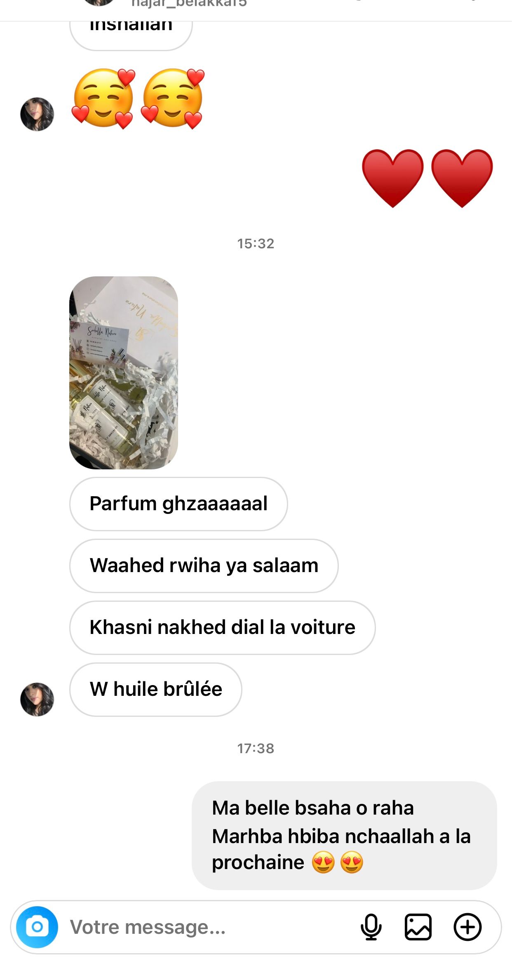Tap avatar beside heart-face emojis
The image size is (512, 980).
point(37,114)
